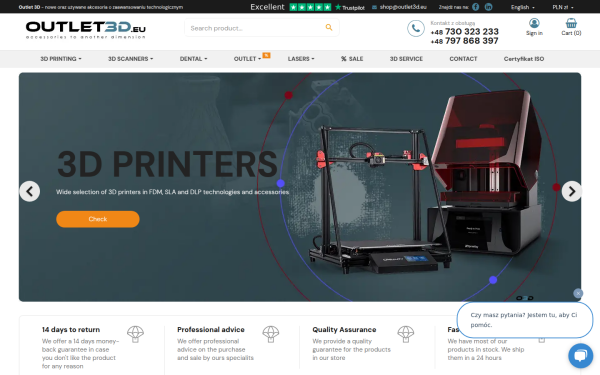Click the orange badge on Outlet menu
Screen dimensions: 600x375
coord(266,55)
